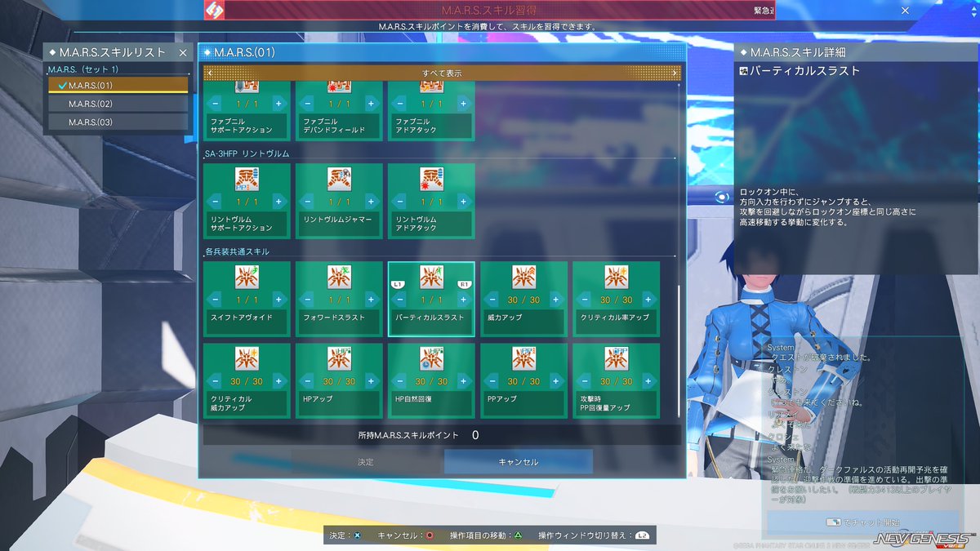This screenshot has height=551, width=980.
Task: Increase ファブニル サポートアクション level with plus
Action: click(x=278, y=104)
